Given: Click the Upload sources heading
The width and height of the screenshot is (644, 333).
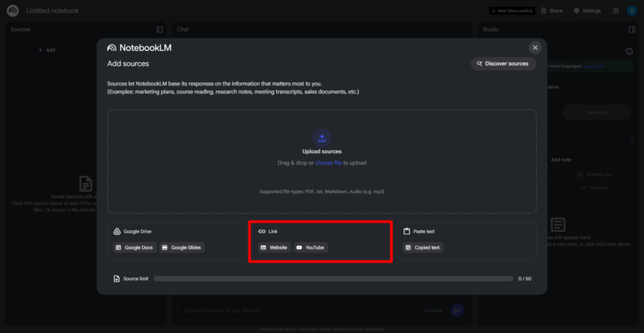Looking at the screenshot, I should [322, 151].
